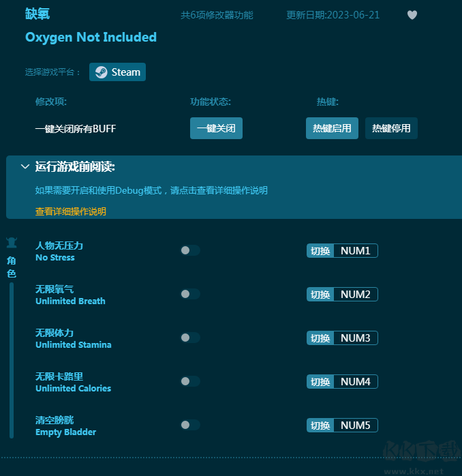The image size is (462, 476).
Task: Click 切换 button for NUM4 hotkey
Action: (320, 382)
